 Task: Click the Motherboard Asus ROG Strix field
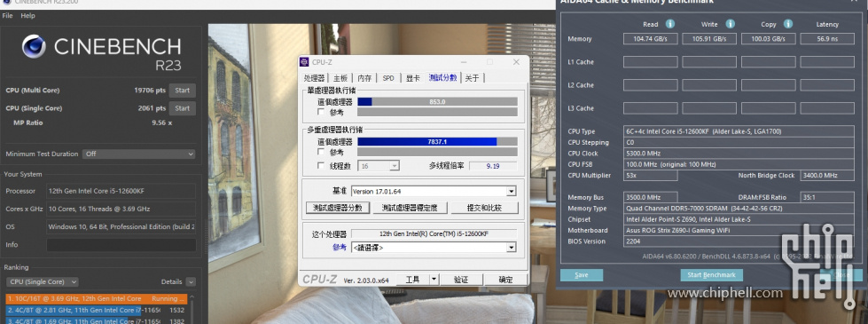click(739, 231)
